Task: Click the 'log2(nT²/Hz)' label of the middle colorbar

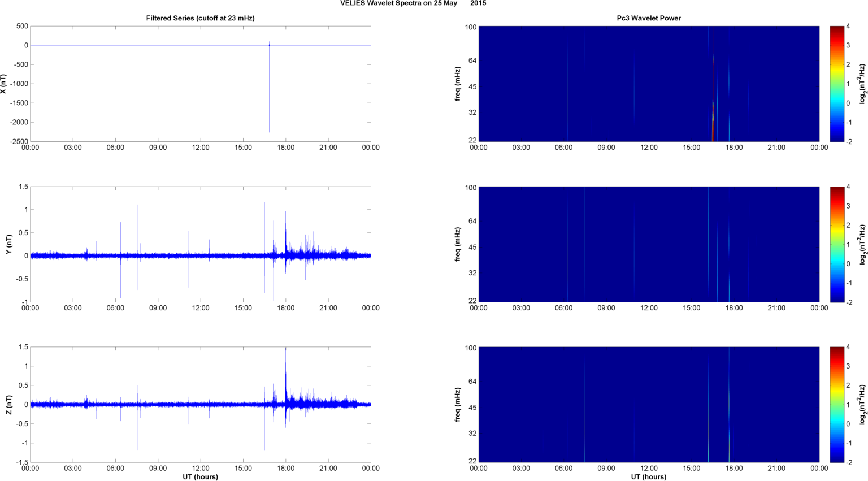Action: (862, 244)
